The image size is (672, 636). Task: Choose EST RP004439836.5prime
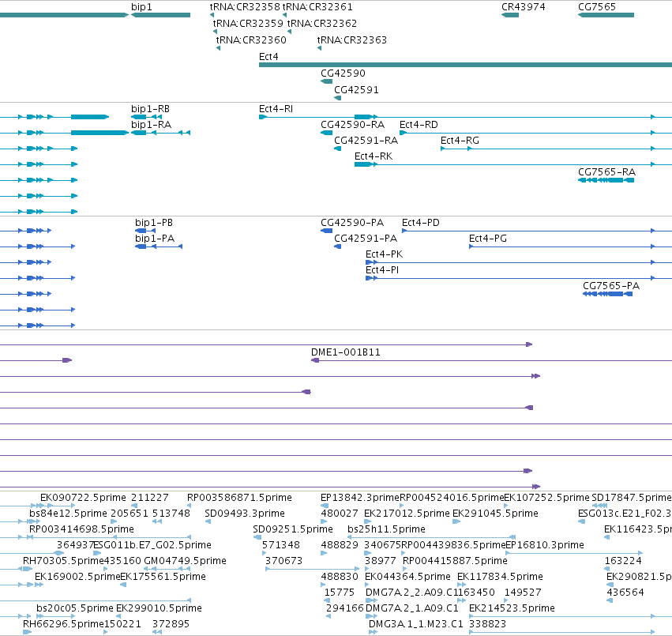click(x=453, y=545)
